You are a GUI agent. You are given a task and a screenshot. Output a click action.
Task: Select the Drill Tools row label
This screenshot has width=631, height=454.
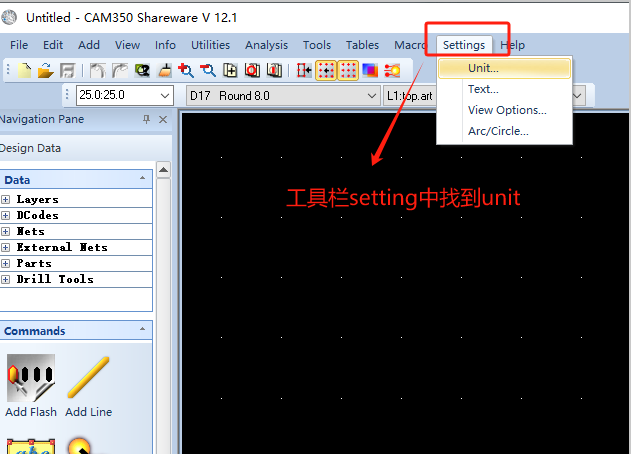coord(55,279)
